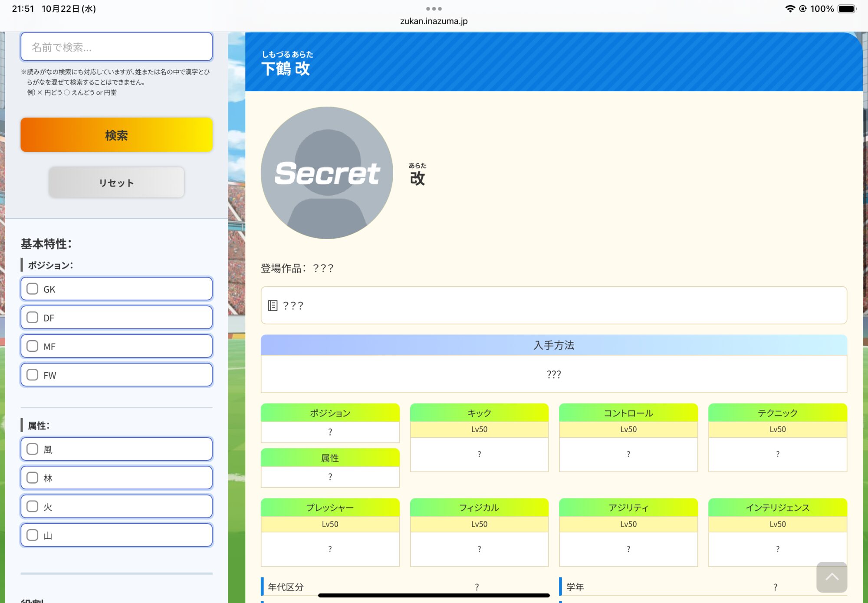This screenshot has height=603, width=868.
Task: Tick the MF checkbox
Action: [33, 346]
